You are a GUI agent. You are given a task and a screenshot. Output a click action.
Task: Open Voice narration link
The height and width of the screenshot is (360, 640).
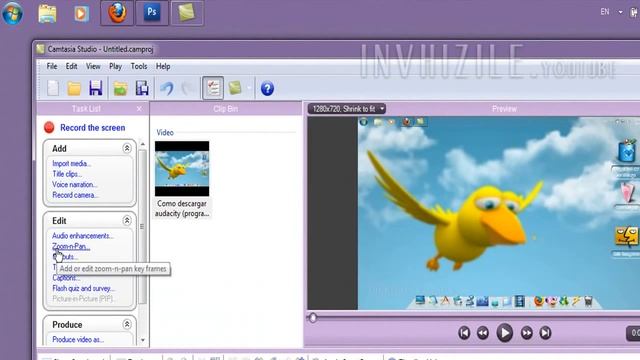(x=75, y=184)
